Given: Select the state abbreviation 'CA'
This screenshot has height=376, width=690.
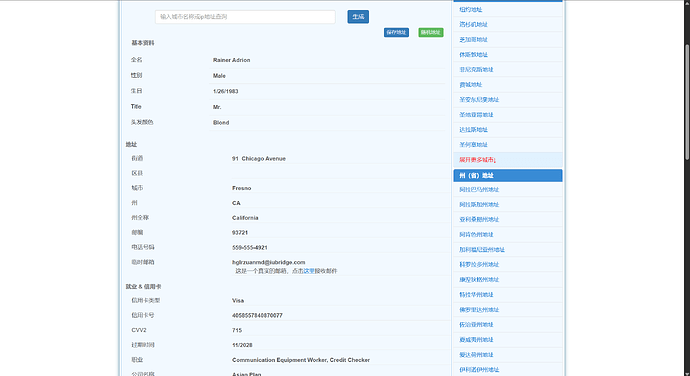Looking at the screenshot, I should (x=236, y=203).
